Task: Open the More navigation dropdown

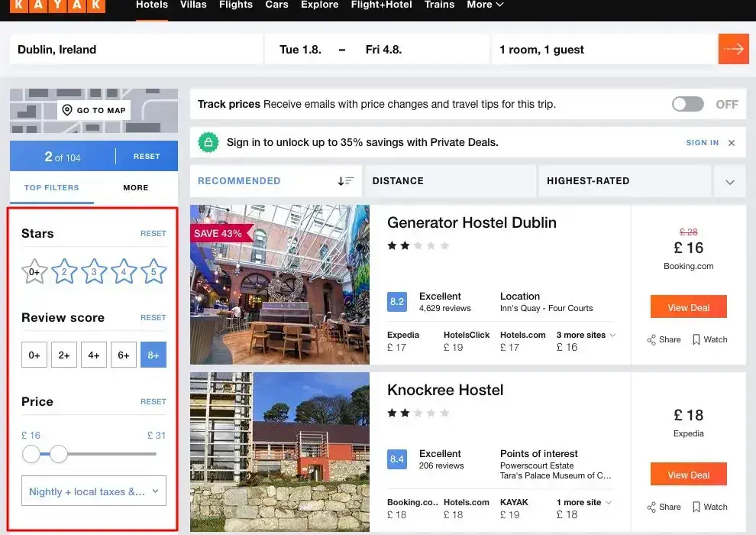Action: point(485,5)
